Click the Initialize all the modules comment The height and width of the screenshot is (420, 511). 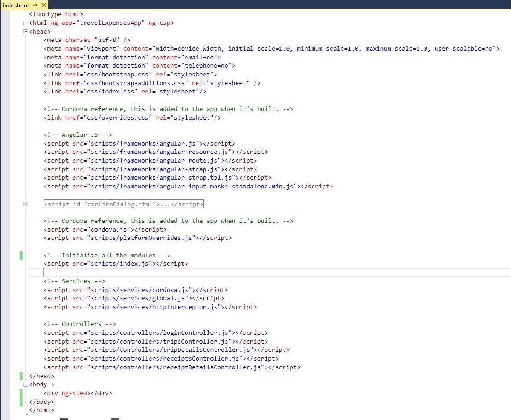point(107,255)
